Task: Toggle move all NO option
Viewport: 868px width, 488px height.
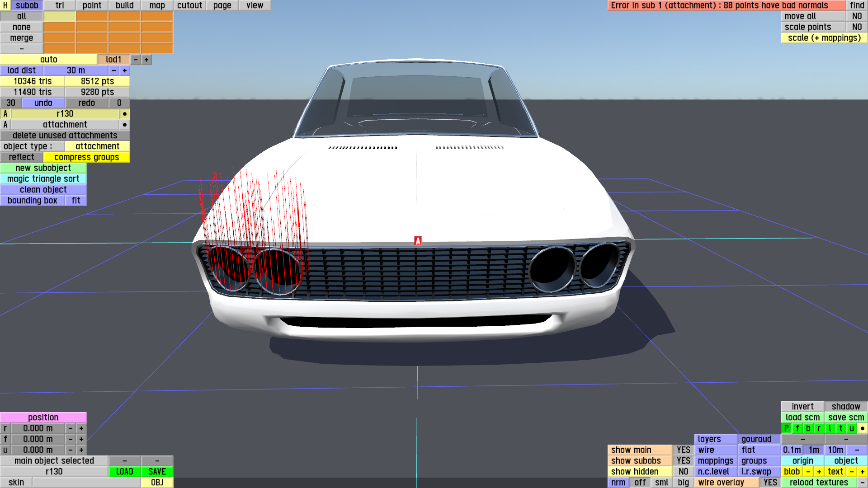Action: point(857,16)
